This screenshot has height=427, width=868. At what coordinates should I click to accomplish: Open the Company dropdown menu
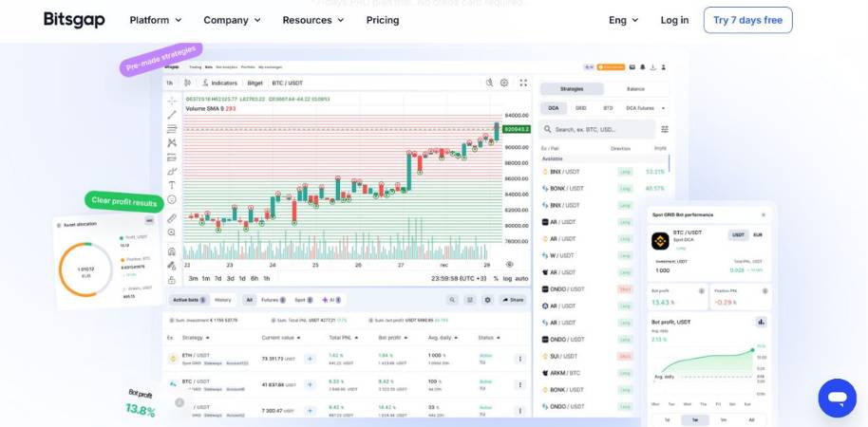click(232, 20)
